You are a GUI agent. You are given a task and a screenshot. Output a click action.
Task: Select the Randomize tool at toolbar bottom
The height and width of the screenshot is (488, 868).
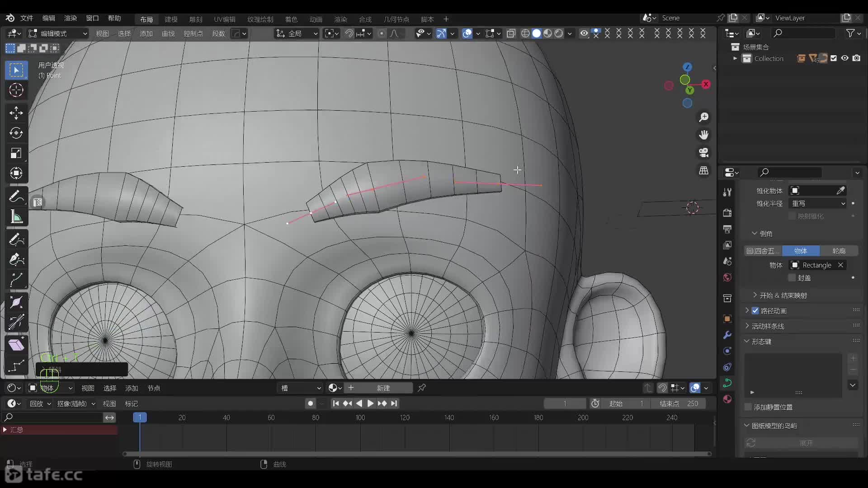pos(16,365)
